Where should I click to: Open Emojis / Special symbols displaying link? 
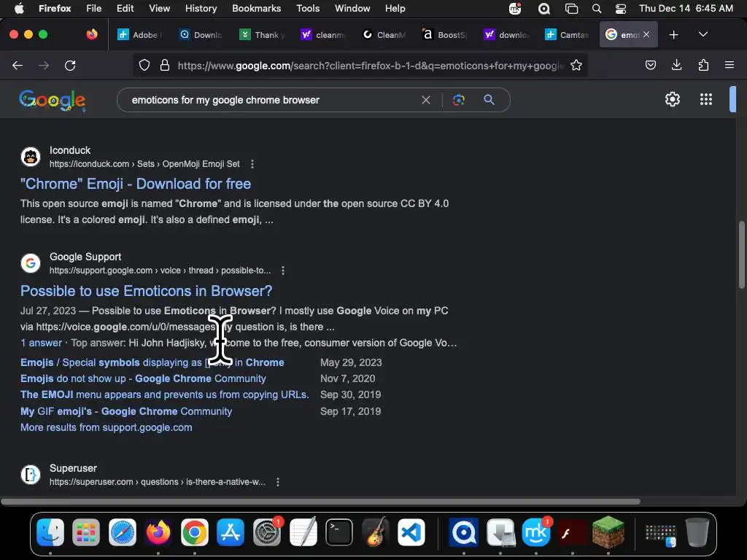(x=152, y=362)
